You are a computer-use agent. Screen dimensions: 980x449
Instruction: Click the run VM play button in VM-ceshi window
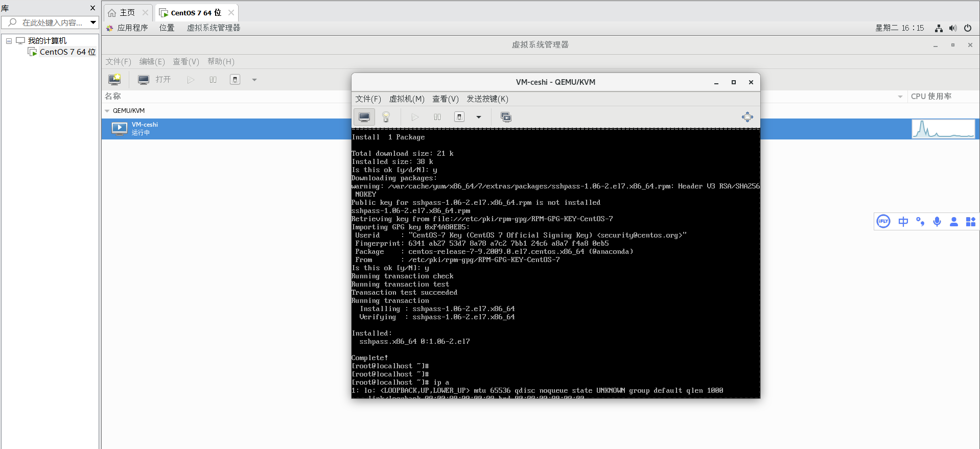[x=415, y=117]
